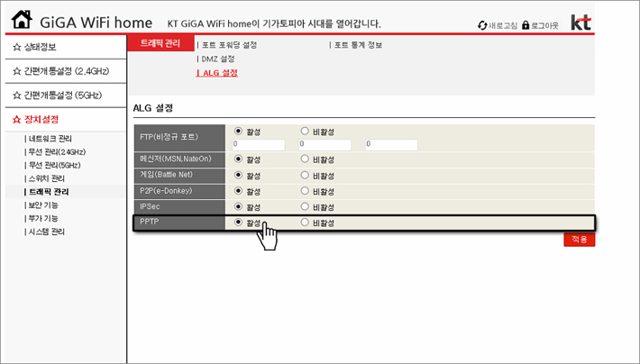The width and height of the screenshot is (640, 364).
Task: Click the ALG 설정 section heading
Action: (153, 108)
